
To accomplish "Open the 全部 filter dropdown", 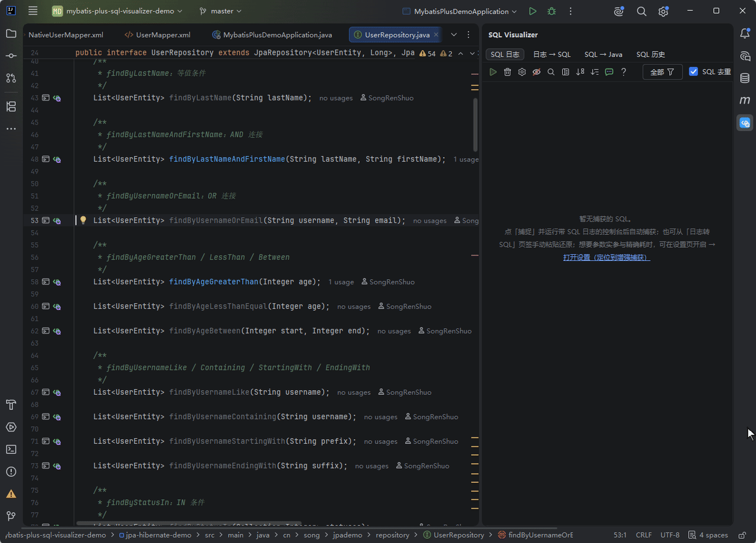I will (663, 72).
